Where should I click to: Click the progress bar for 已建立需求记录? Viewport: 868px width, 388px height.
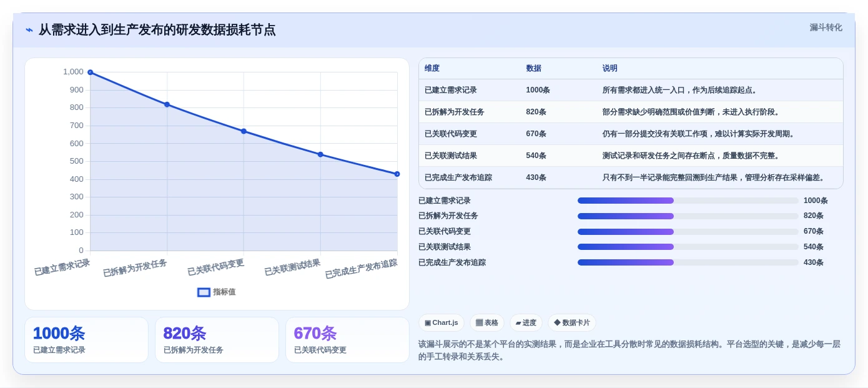(x=688, y=201)
